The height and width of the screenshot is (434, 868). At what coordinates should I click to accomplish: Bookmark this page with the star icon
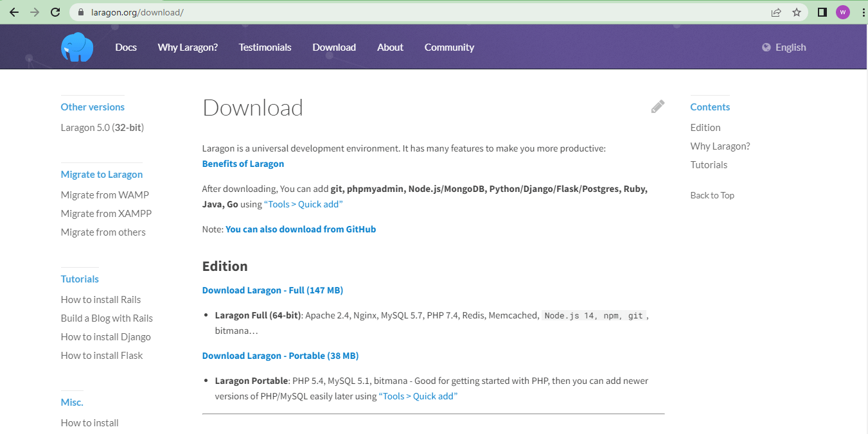point(797,12)
